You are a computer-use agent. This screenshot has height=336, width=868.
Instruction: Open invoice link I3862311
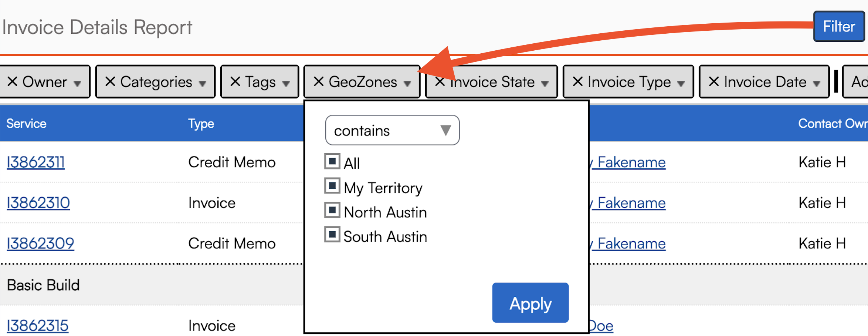pyautogui.click(x=36, y=162)
